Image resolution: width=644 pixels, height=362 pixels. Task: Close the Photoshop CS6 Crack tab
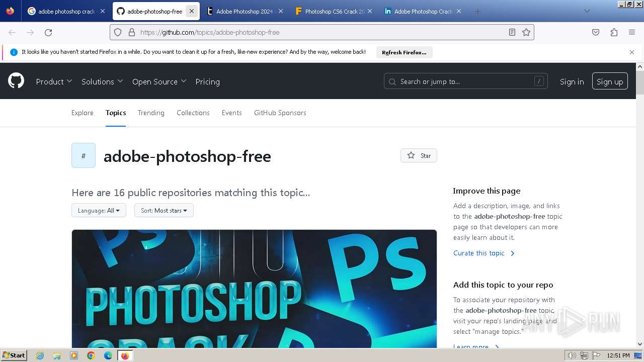click(x=370, y=11)
